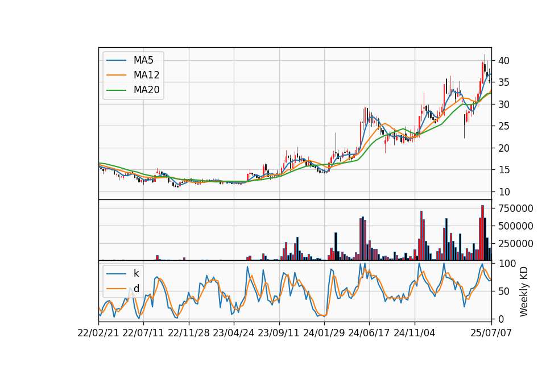The height and width of the screenshot is (392, 546).
Task: Click the price axis value 25
Action: (x=503, y=126)
